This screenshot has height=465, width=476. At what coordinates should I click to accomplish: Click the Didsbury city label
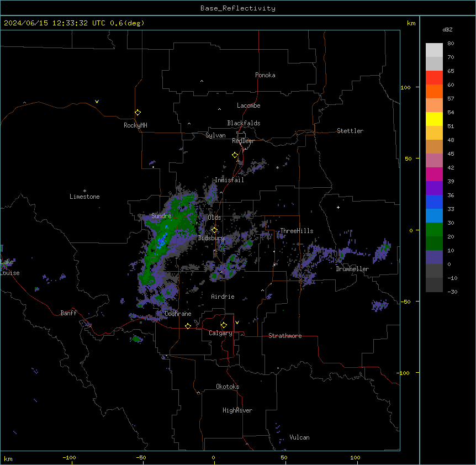211,238
